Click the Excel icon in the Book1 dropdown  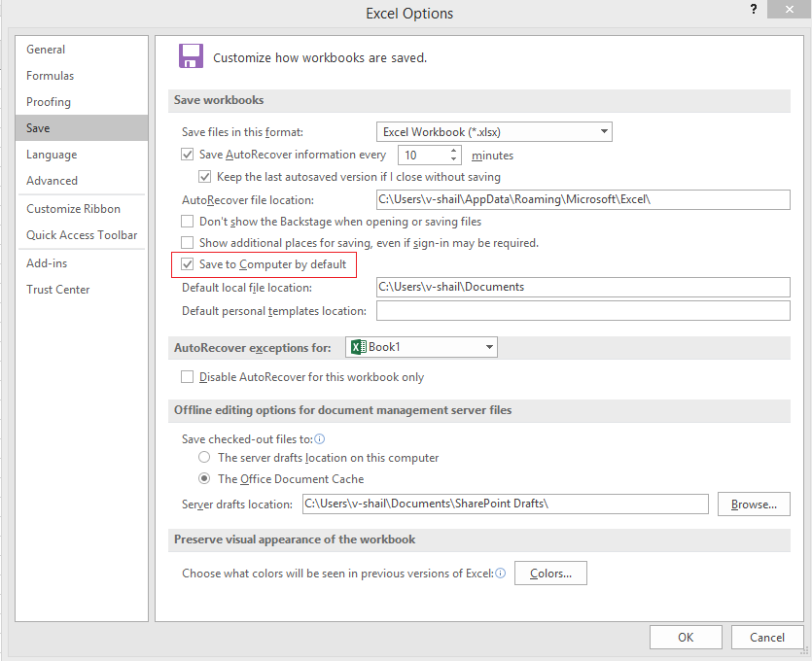pyautogui.click(x=359, y=347)
